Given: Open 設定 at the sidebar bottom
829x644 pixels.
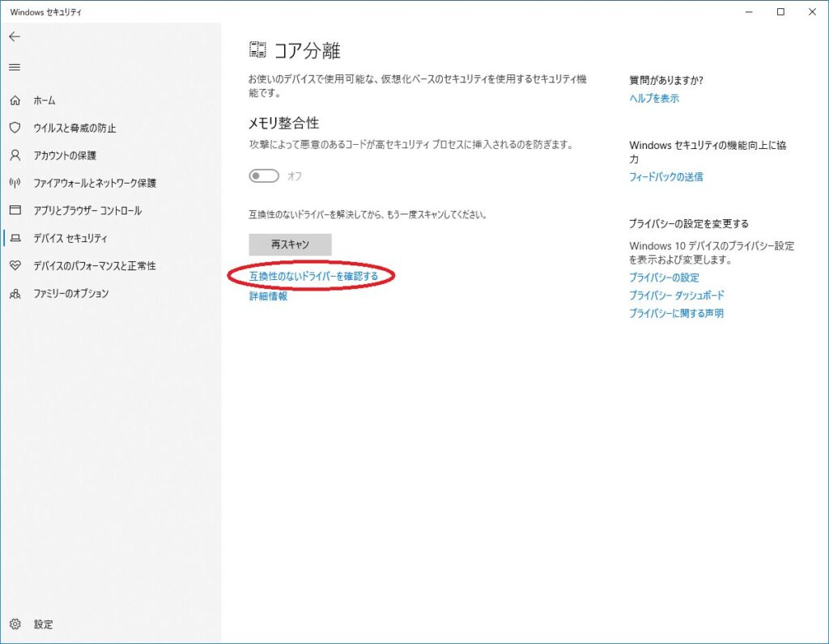Looking at the screenshot, I should [x=44, y=625].
